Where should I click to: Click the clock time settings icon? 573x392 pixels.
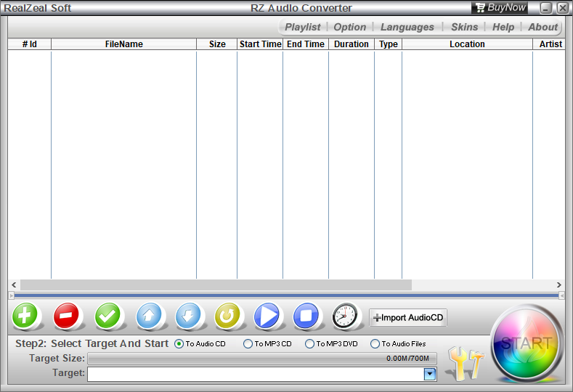[x=346, y=317]
